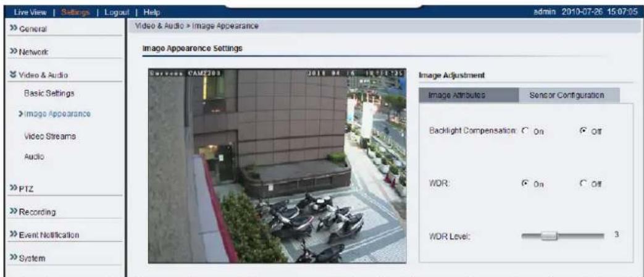This screenshot has width=644, height=277.
Task: Click the WDR Level slider handle
Action: 548,236
